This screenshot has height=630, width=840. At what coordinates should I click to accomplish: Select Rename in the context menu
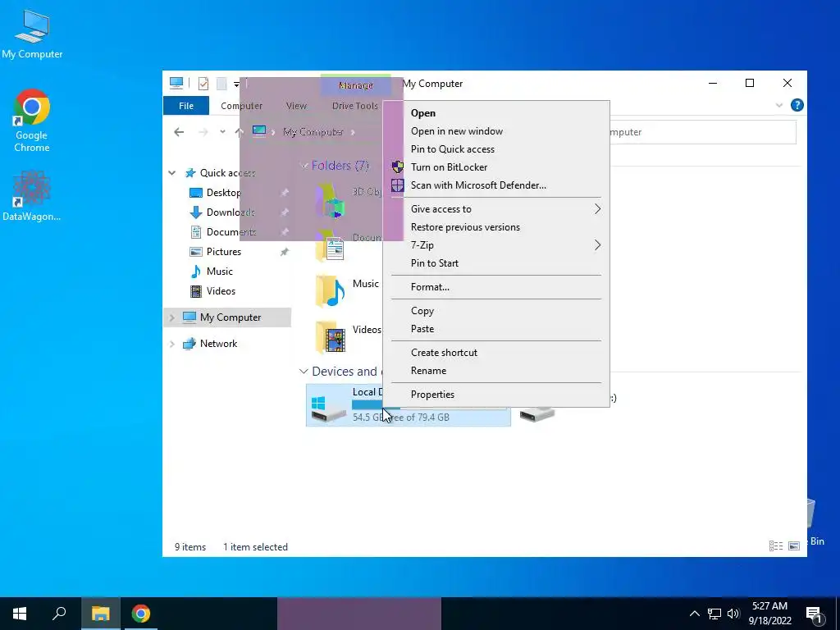pos(496,371)
